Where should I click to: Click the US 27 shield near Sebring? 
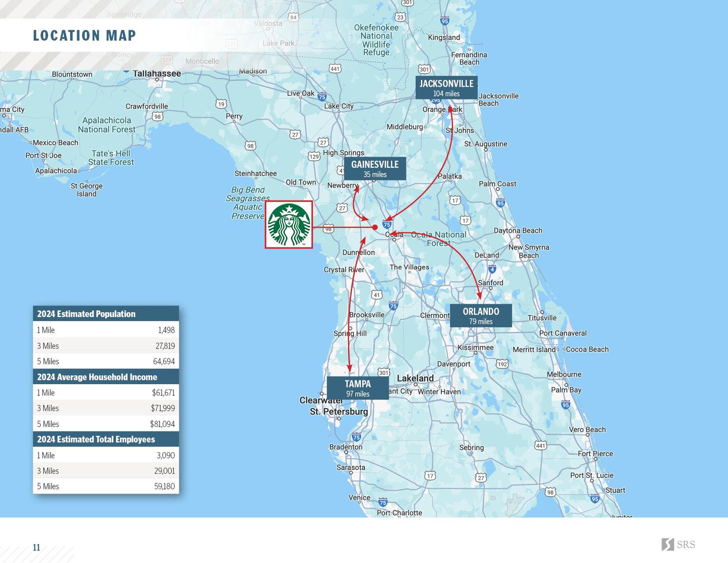(x=481, y=477)
